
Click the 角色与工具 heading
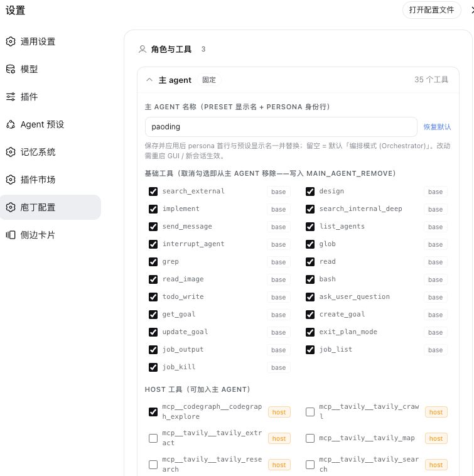tap(171, 49)
